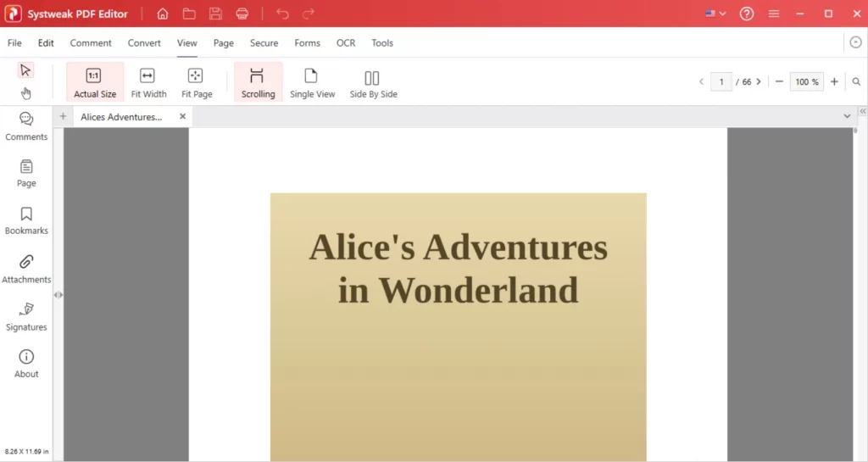This screenshot has width=868, height=462.
Task: Click the Alice's Adventures in Wonderland title
Action: click(x=459, y=269)
